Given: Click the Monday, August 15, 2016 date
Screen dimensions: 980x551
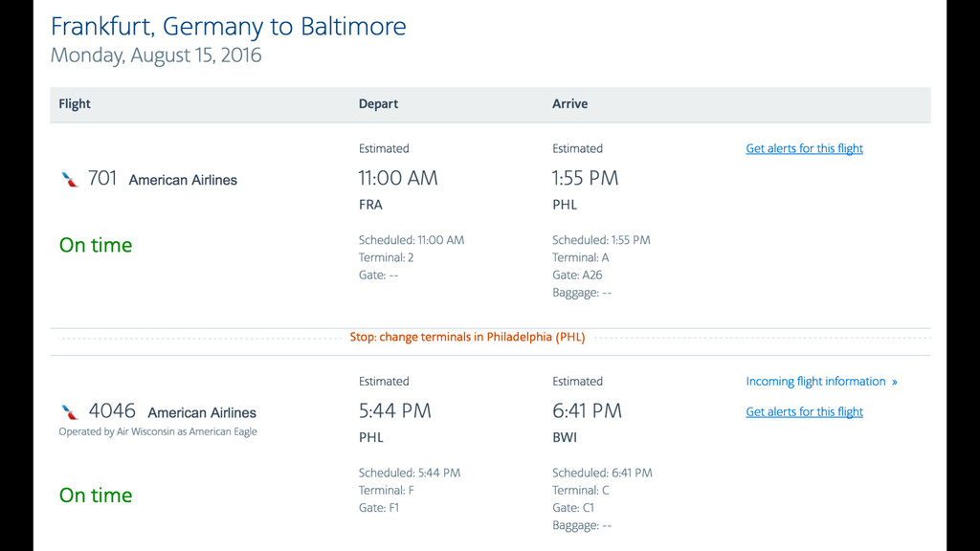Looking at the screenshot, I should click(x=156, y=55).
